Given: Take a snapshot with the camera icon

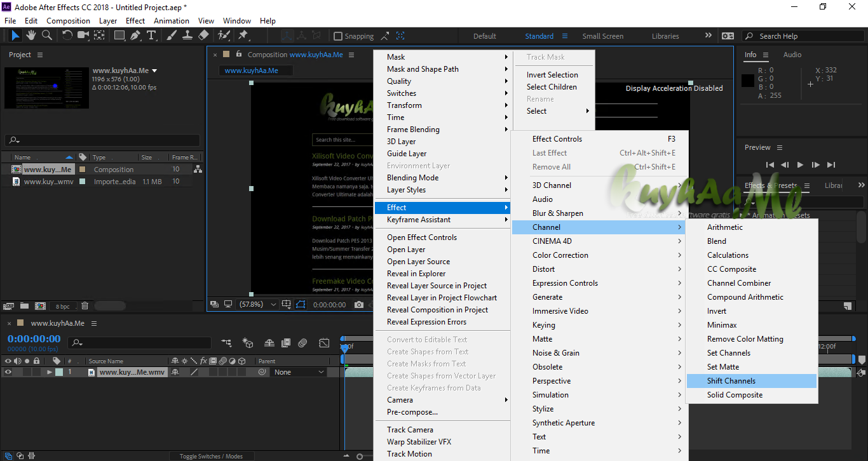Looking at the screenshot, I should coord(359,305).
